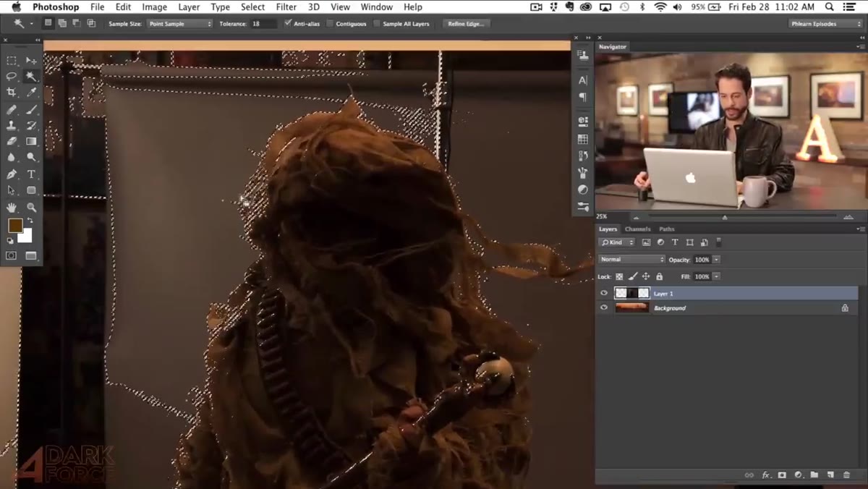This screenshot has height=489, width=868.
Task: Swap foreground and background colors
Action: [30, 221]
